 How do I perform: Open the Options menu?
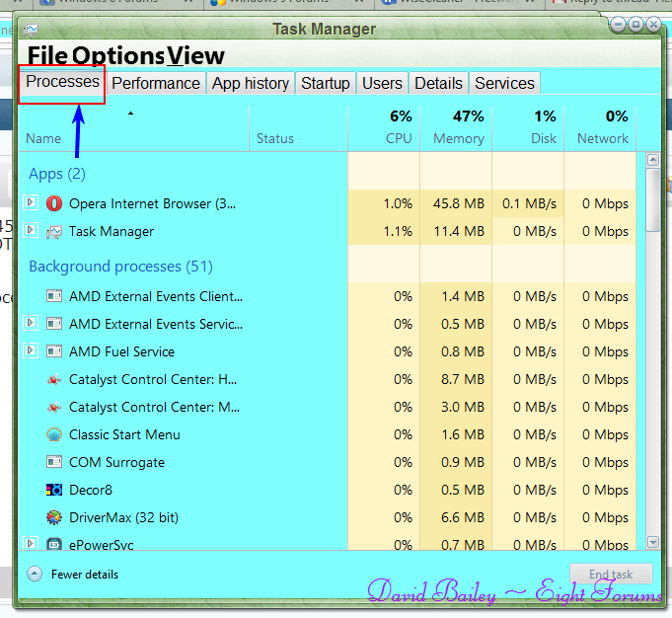click(118, 55)
